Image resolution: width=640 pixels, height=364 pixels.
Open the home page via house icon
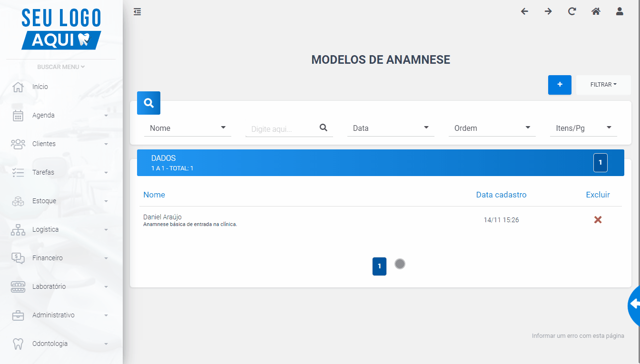click(x=596, y=11)
